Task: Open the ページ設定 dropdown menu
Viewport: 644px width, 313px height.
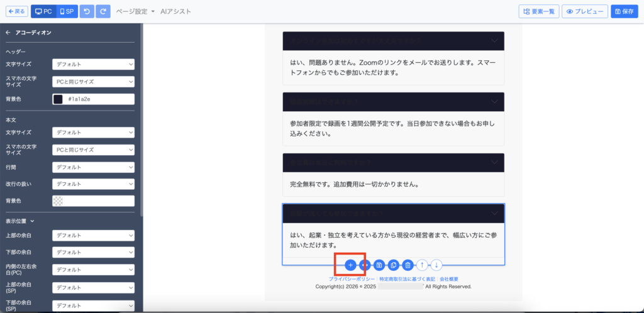Action: 135,11
